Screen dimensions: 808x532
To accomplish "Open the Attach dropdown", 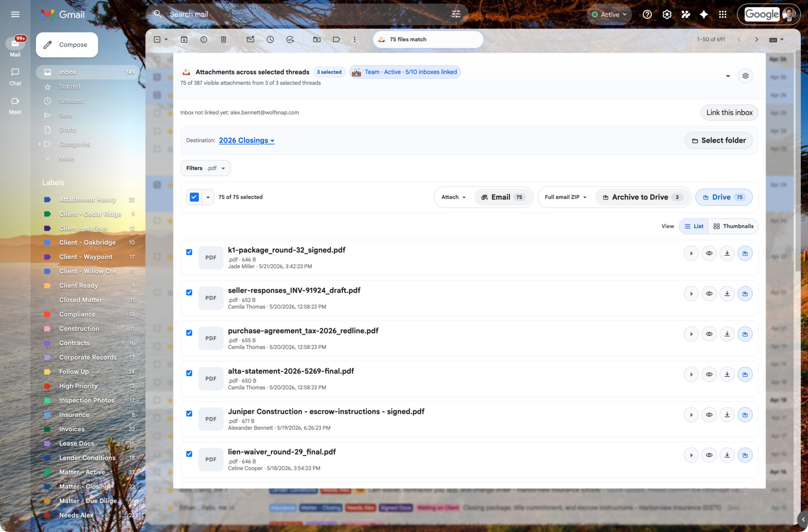I will point(453,197).
